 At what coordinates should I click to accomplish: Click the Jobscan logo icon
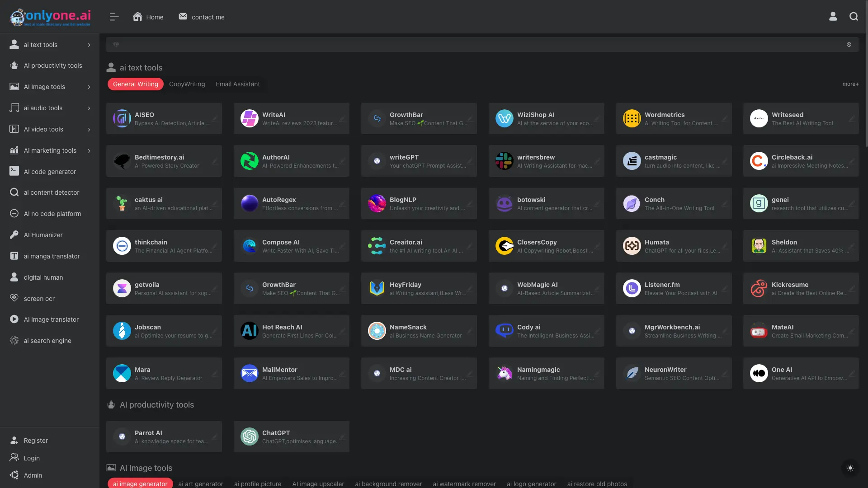click(122, 331)
